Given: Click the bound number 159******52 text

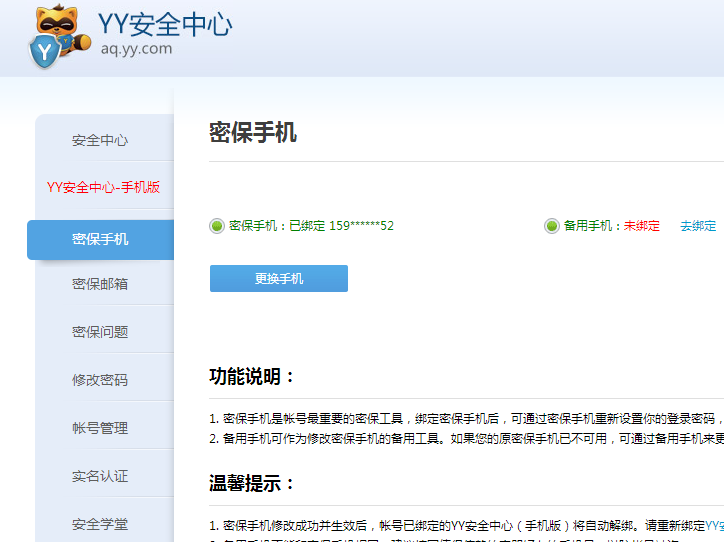Looking at the screenshot, I should click(362, 226).
